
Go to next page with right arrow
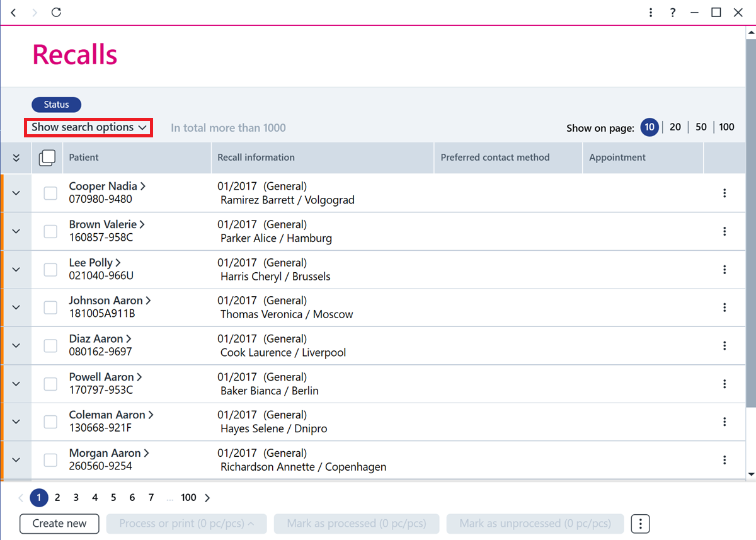tap(207, 498)
